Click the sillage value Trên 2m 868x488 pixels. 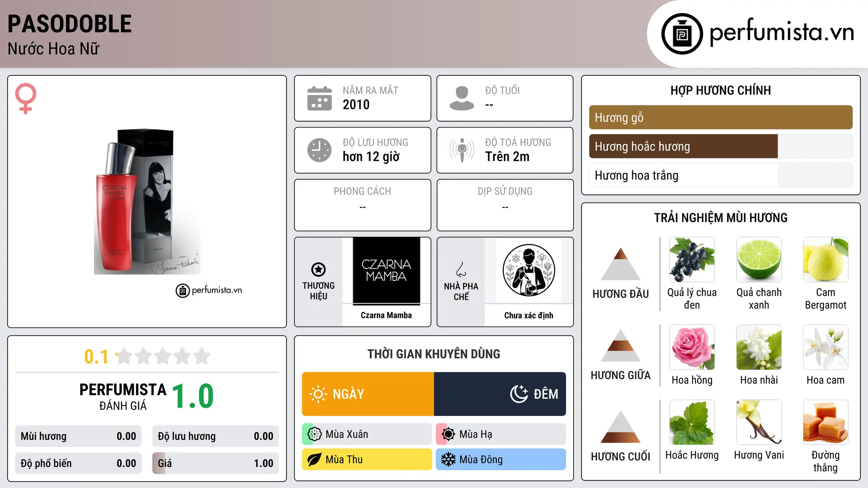point(507,157)
